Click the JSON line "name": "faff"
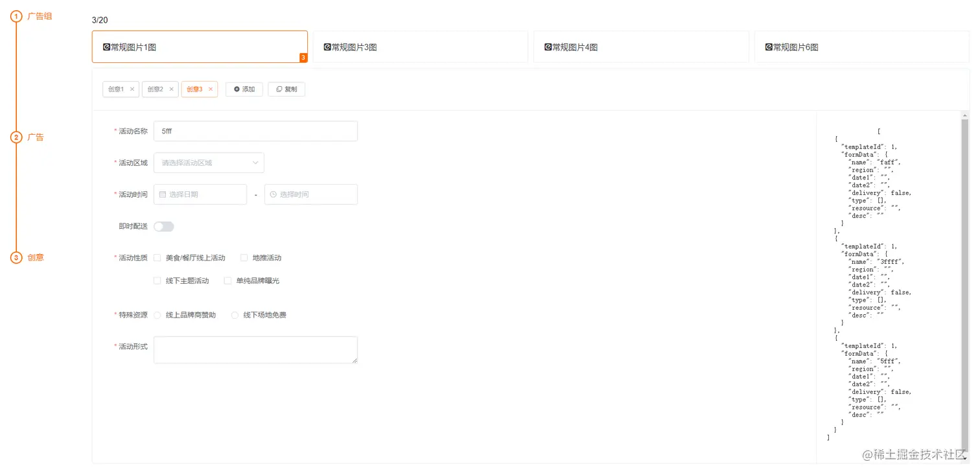 874,163
